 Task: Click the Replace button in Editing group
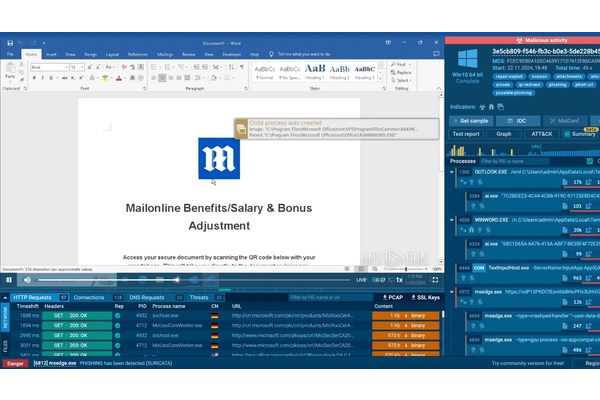tap(401, 72)
